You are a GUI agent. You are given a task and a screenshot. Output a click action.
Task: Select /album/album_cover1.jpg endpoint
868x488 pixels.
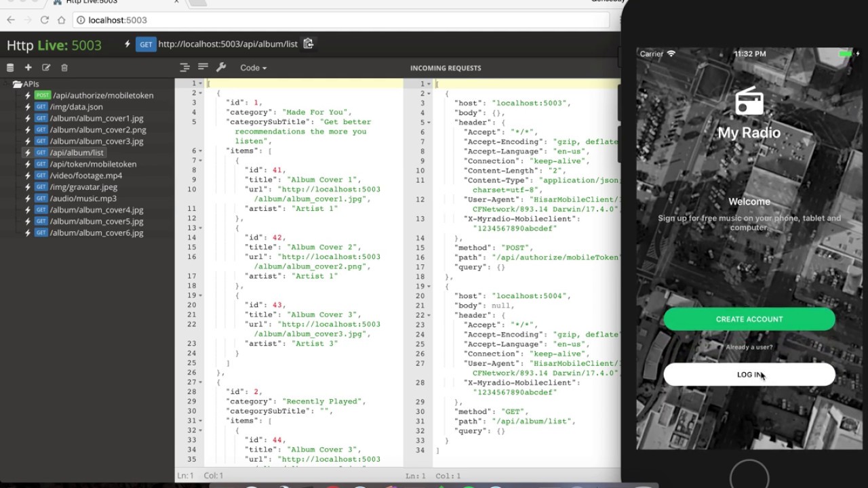click(96, 119)
